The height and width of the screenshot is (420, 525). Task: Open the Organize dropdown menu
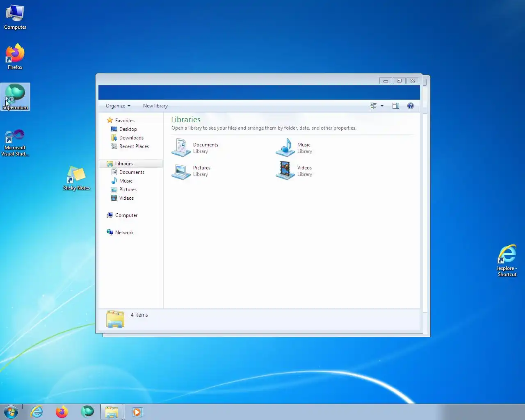(x=118, y=106)
